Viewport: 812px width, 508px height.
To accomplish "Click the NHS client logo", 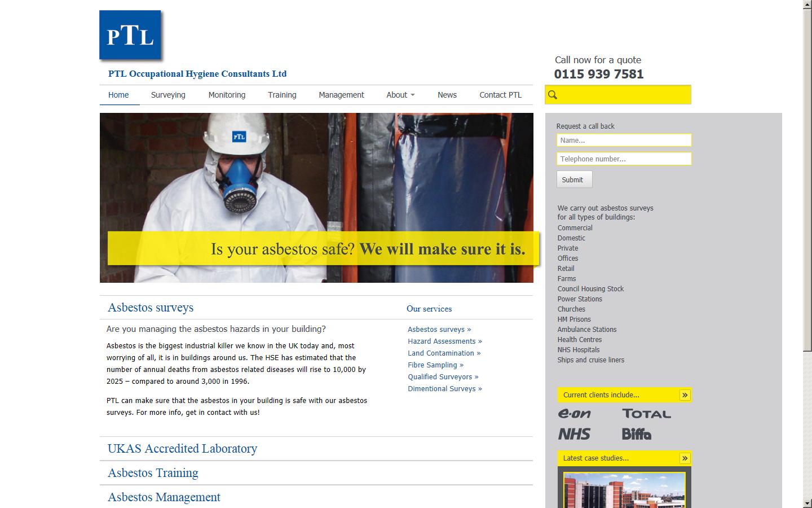I will [574, 434].
